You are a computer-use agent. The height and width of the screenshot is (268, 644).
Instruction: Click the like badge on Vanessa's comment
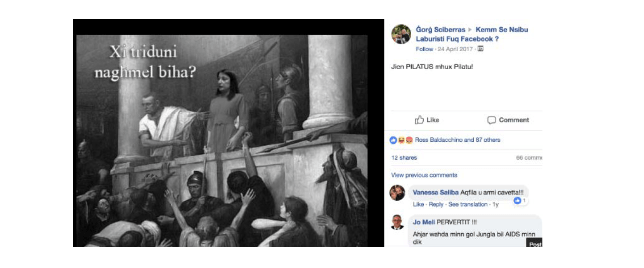[x=518, y=201]
